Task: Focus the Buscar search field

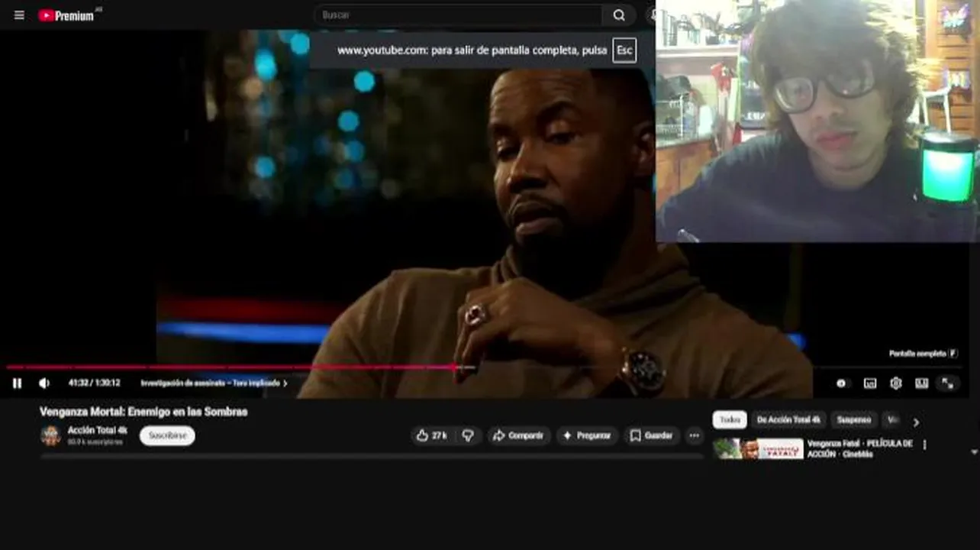Action: [458, 15]
